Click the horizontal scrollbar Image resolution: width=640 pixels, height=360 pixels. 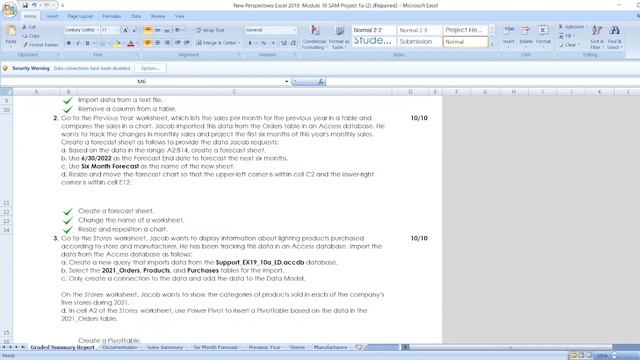510,347
